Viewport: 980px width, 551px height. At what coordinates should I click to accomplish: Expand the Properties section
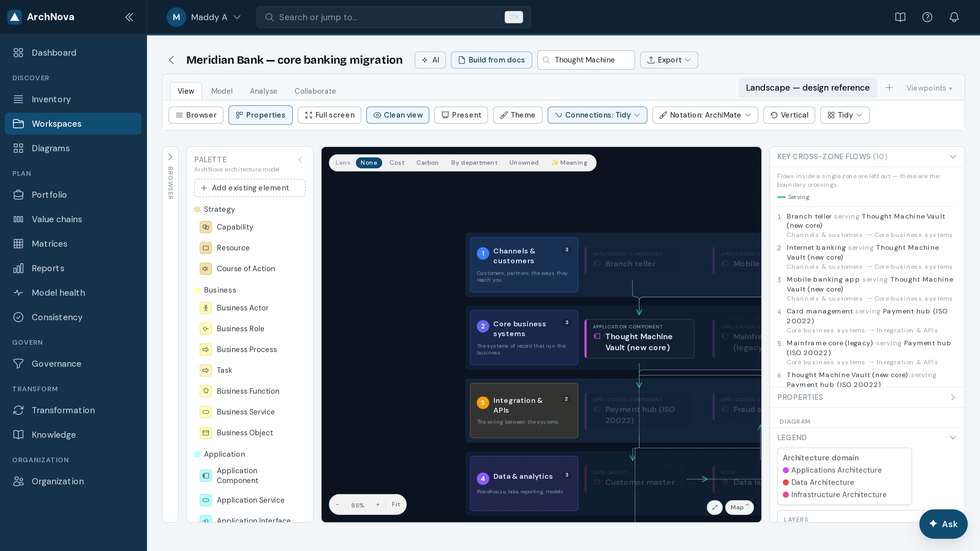953,397
